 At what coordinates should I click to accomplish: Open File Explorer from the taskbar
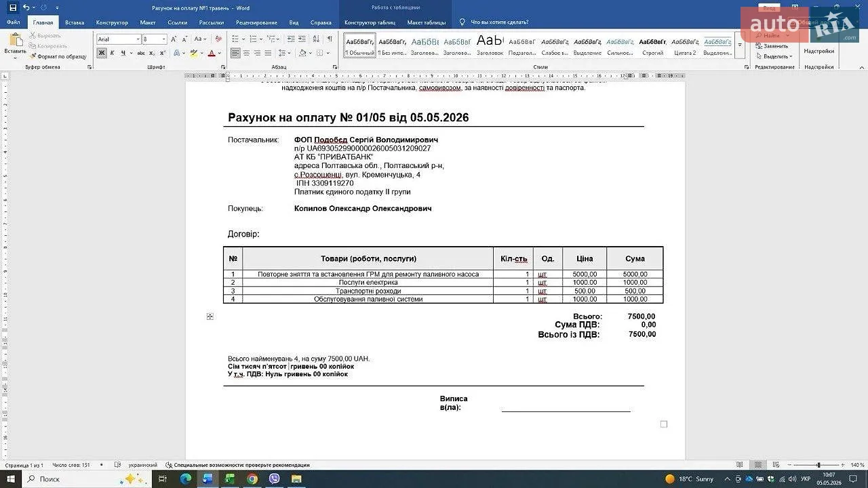pyautogui.click(x=296, y=479)
